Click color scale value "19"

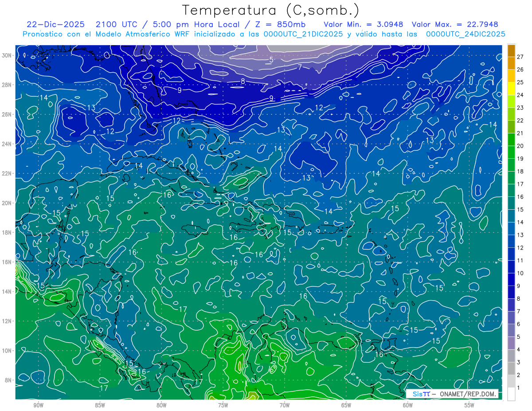pyautogui.click(x=520, y=158)
